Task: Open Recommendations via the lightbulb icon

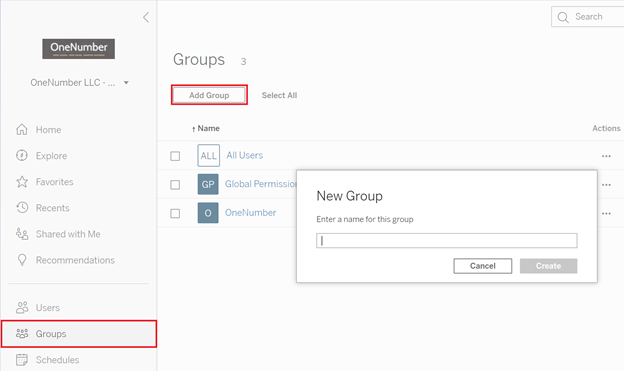Action: 22,260
